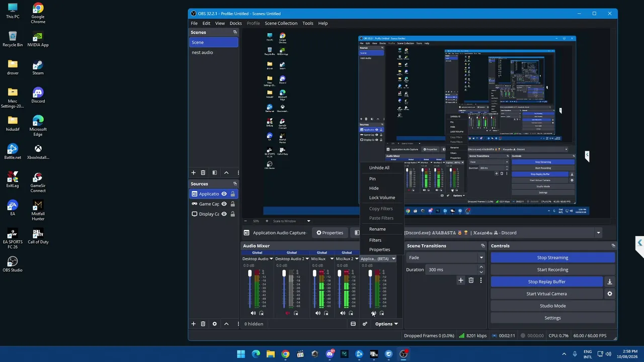The height and width of the screenshot is (362, 644).
Task: Move scene up with Scenes arrow icon
Action: point(226,172)
